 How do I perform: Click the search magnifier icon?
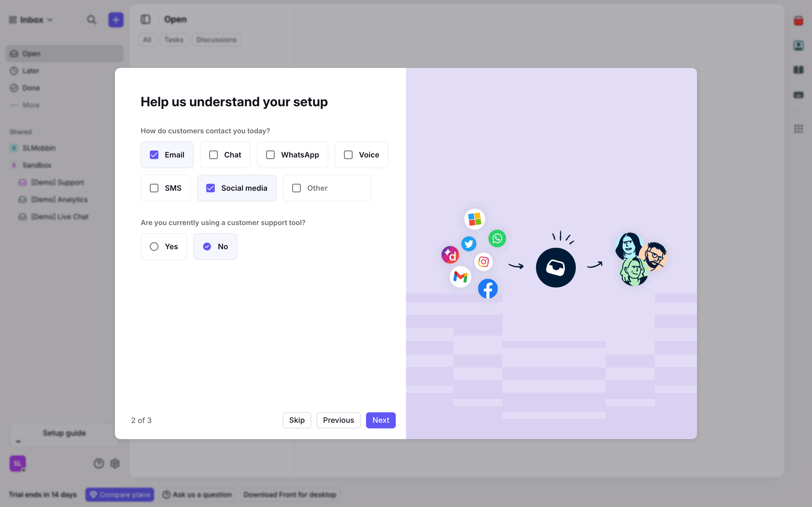coord(91,20)
